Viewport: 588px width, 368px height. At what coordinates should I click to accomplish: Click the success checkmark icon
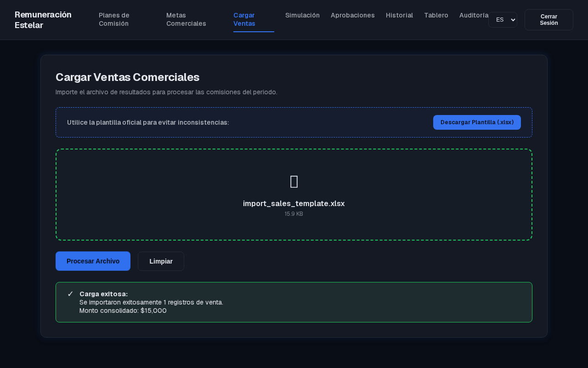click(x=70, y=294)
